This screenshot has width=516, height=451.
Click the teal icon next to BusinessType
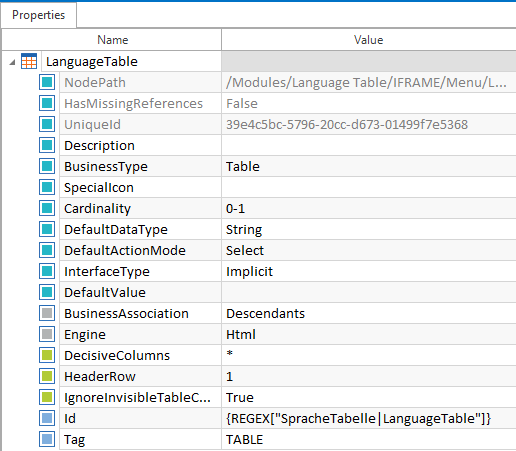point(47,166)
